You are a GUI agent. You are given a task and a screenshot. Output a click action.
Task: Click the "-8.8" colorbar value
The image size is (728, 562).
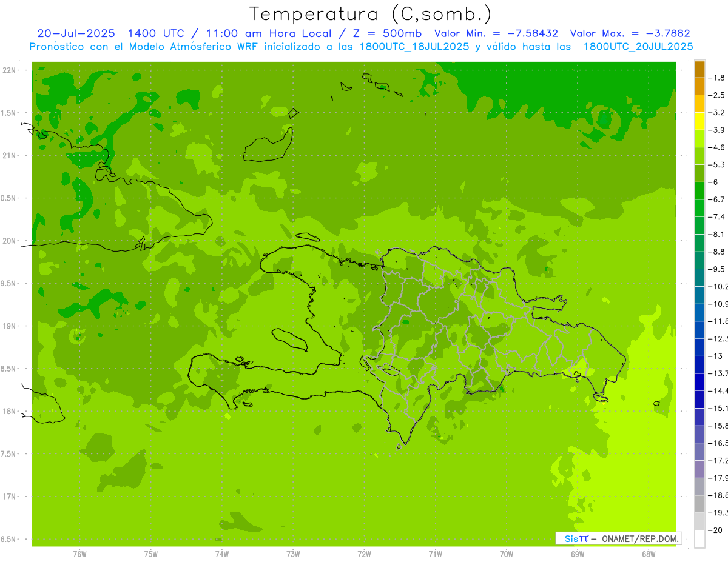[x=716, y=252]
